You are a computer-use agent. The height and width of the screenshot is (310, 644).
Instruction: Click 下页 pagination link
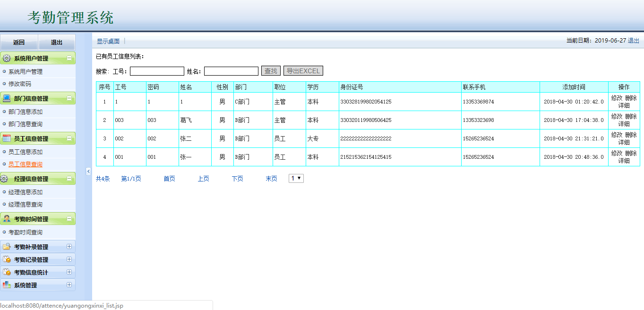[x=237, y=179]
